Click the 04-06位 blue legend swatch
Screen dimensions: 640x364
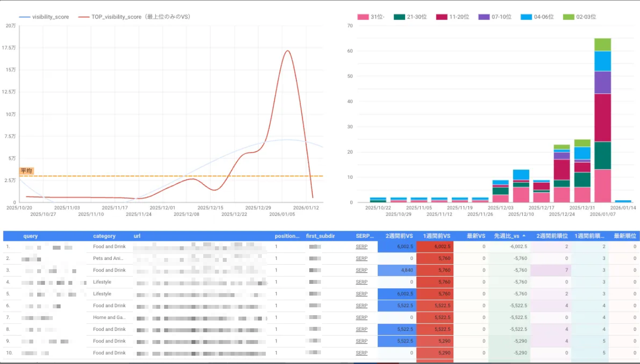click(x=527, y=17)
